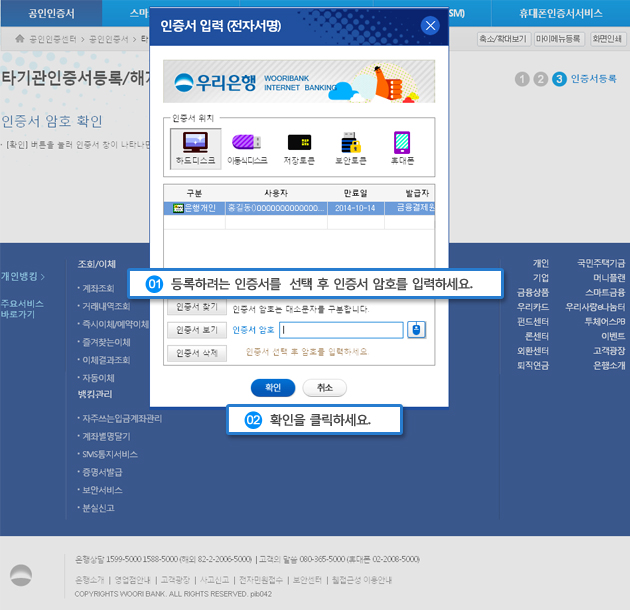Open the 고객광장 sitemap link
Viewport: 630px width, 610px height.
tap(609, 351)
